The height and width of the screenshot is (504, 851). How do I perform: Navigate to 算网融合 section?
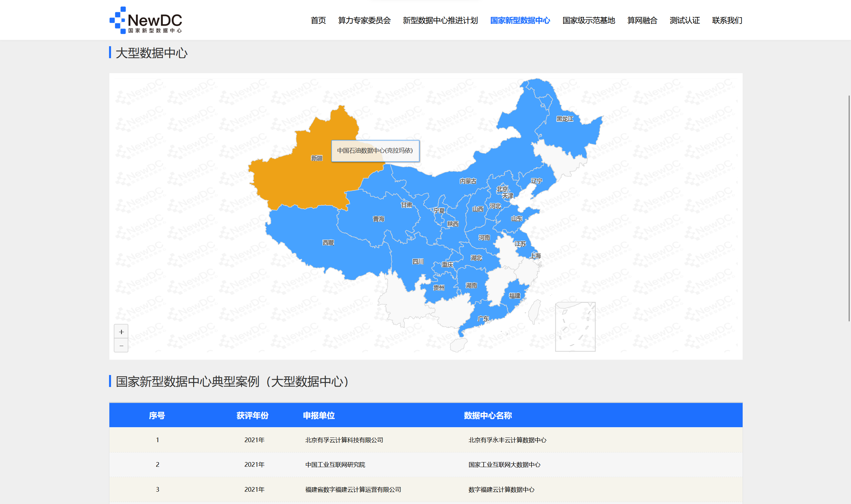[x=642, y=21]
